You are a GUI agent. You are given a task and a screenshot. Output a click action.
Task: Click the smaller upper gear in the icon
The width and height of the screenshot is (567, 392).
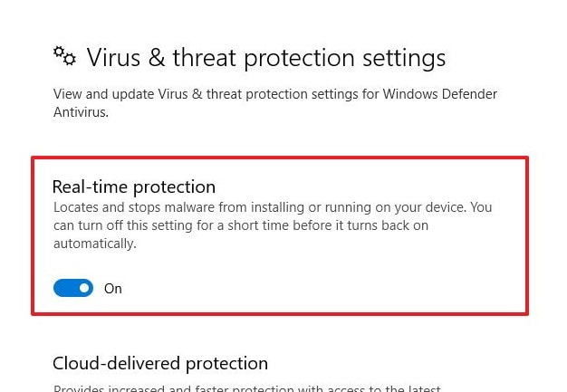(59, 52)
